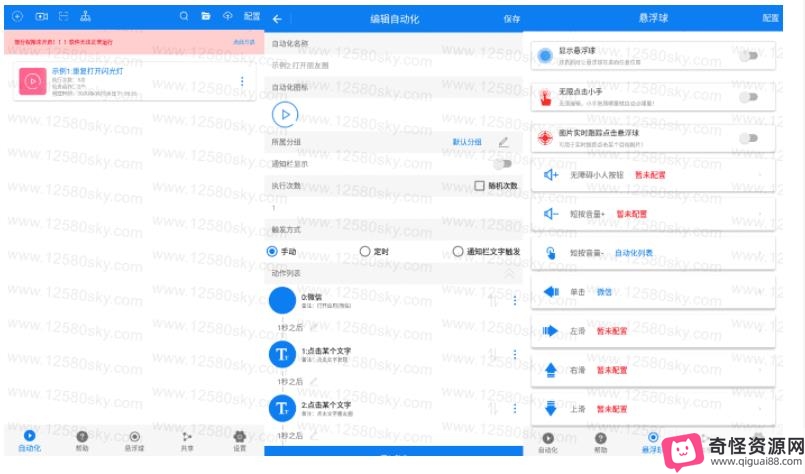Configure the 右滑 gesture row

pyautogui.click(x=653, y=370)
